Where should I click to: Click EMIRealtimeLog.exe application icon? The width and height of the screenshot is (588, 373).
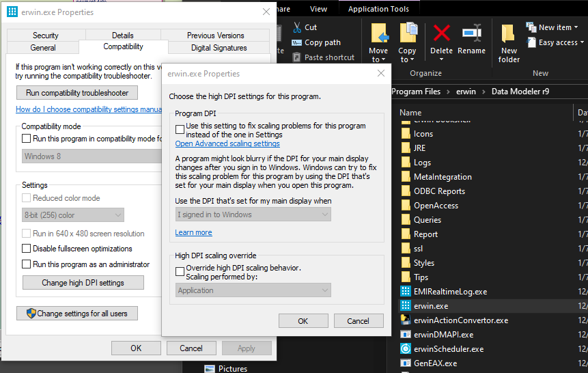pyautogui.click(x=406, y=291)
